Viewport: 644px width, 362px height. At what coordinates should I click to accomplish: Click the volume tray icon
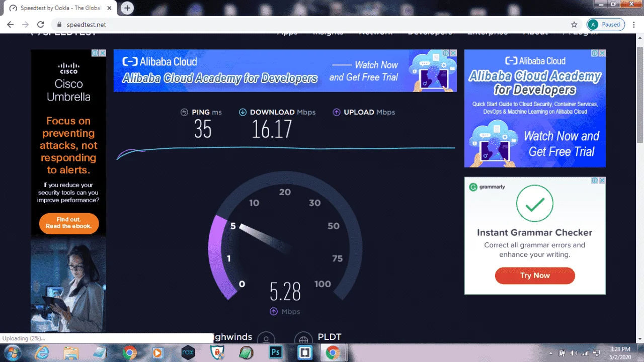click(574, 353)
